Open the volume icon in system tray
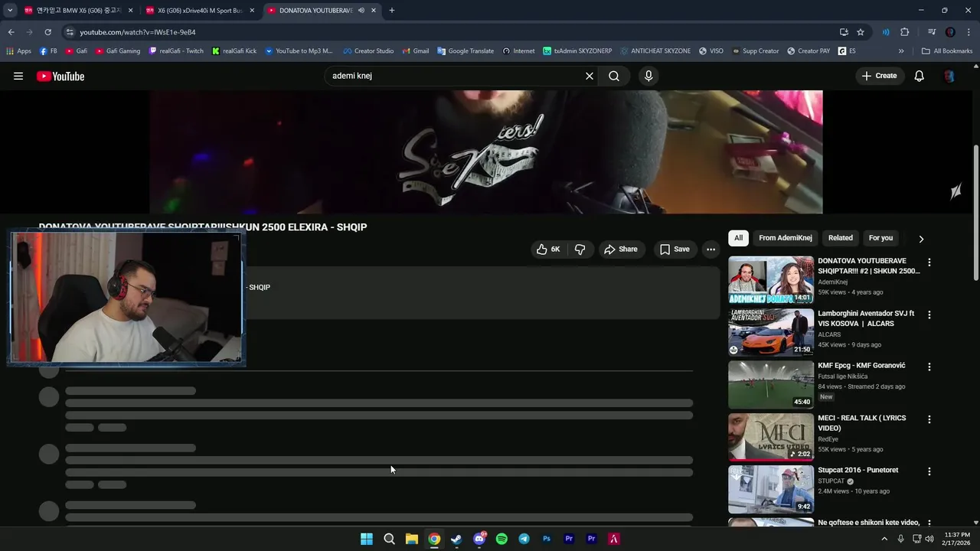980x551 pixels. 929,539
